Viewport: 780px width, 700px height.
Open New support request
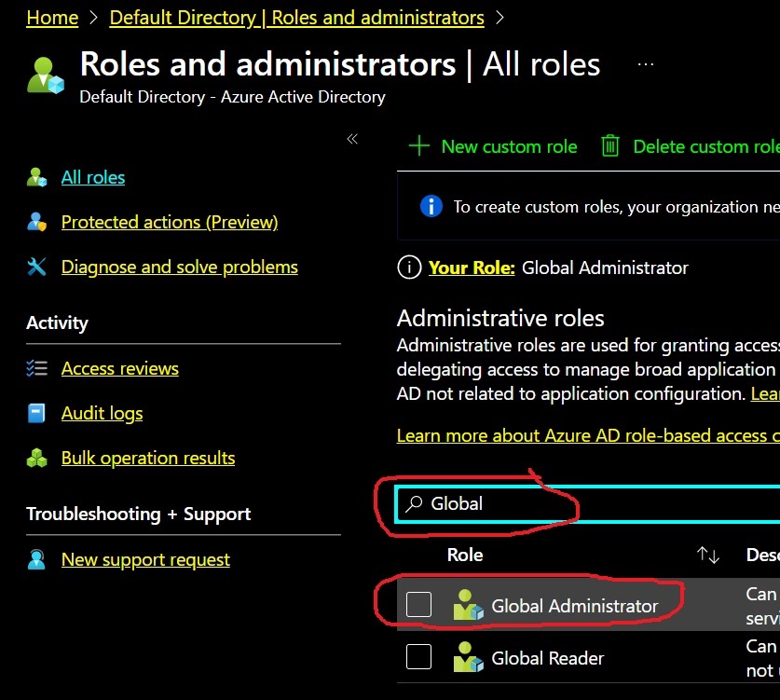(x=145, y=559)
